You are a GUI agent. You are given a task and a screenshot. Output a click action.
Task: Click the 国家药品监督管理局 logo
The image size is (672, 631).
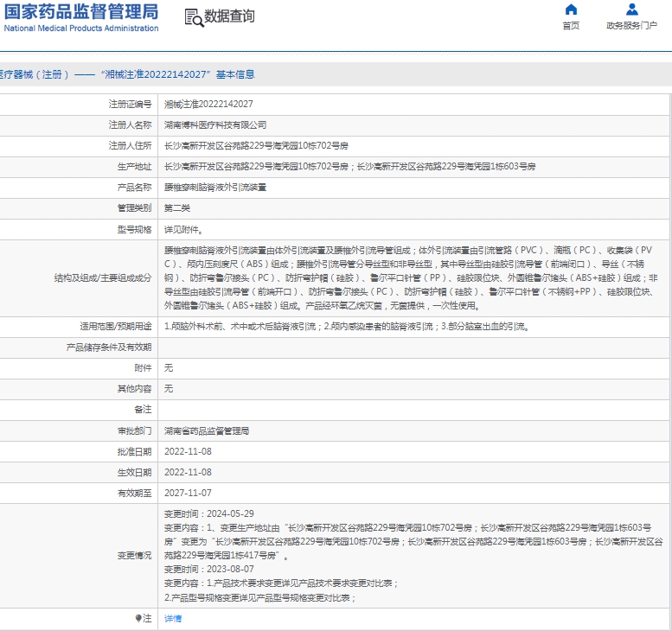pyautogui.click(x=81, y=11)
